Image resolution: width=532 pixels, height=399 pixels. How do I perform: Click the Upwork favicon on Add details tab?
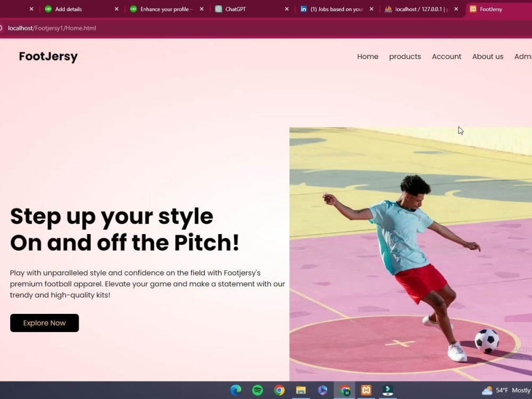coord(48,9)
